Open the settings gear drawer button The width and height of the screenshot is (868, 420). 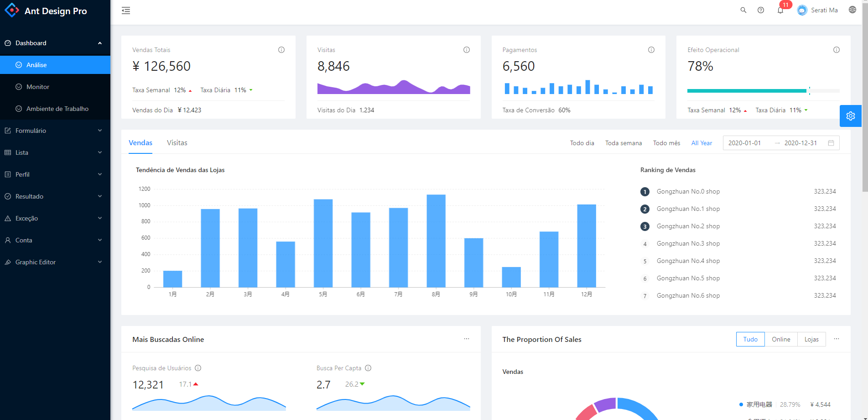coord(851,116)
